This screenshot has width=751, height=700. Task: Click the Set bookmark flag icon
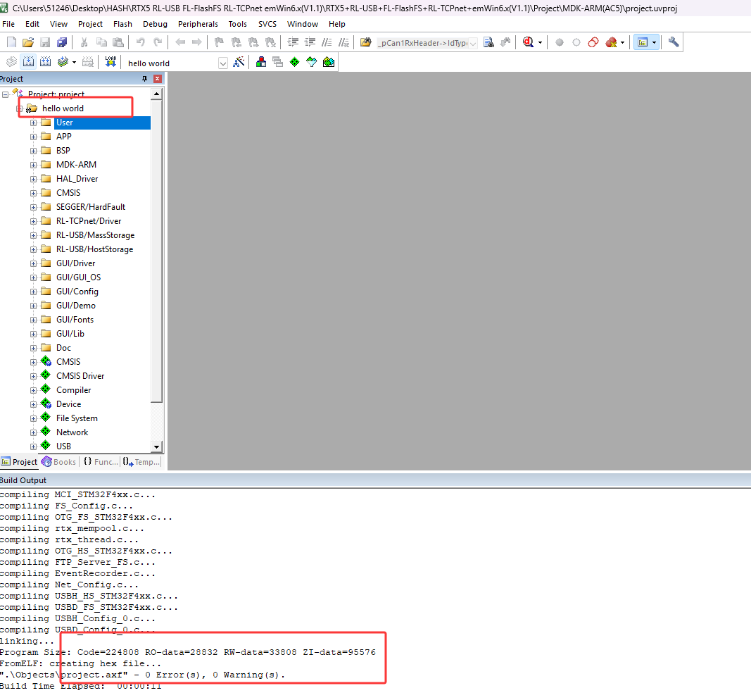tap(219, 43)
